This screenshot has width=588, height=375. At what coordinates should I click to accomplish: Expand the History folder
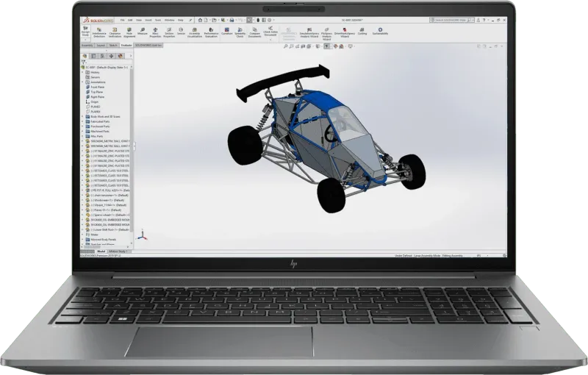pyautogui.click(x=83, y=72)
